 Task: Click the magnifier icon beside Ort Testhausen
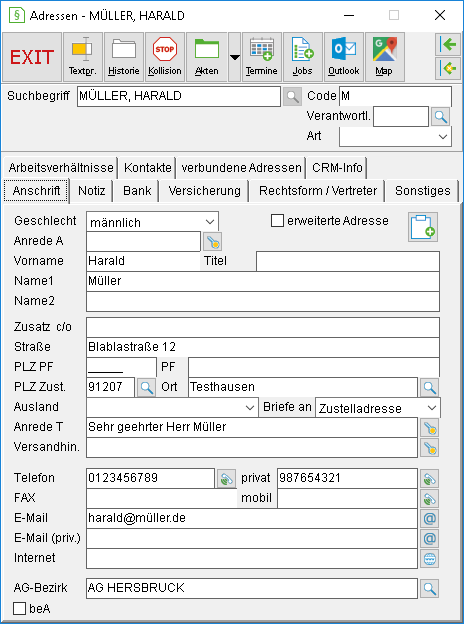429,388
